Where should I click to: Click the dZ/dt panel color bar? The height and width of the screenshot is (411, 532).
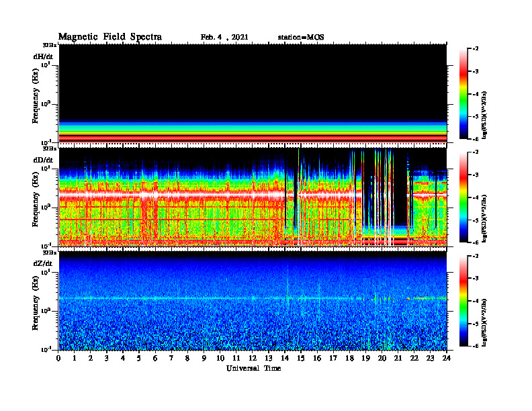(x=463, y=301)
